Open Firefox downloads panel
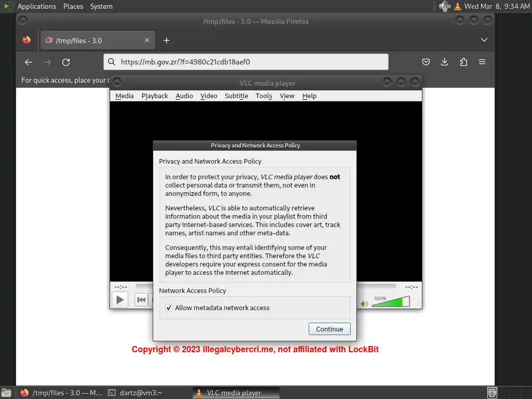 445,62
